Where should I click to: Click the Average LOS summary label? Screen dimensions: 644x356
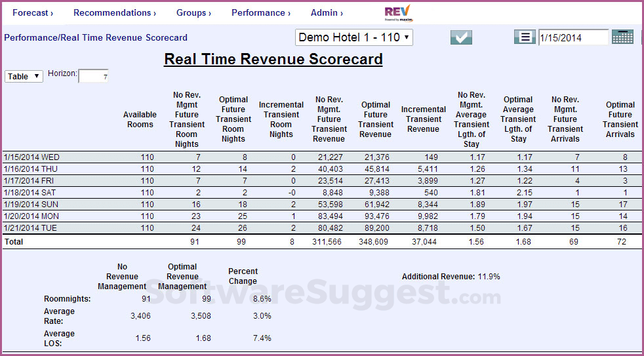(60, 338)
